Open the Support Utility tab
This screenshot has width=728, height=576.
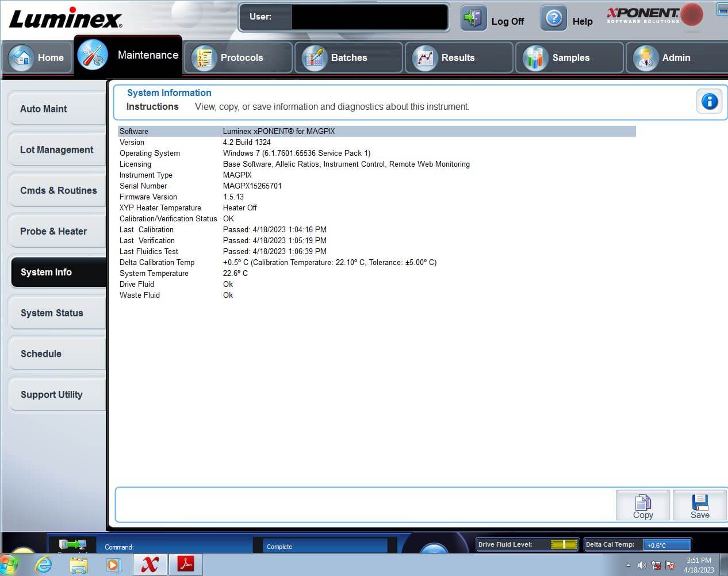56,394
